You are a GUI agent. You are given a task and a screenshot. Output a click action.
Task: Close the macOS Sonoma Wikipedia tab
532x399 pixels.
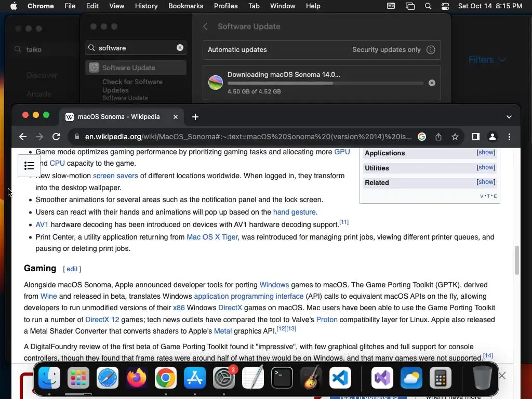[176, 117]
